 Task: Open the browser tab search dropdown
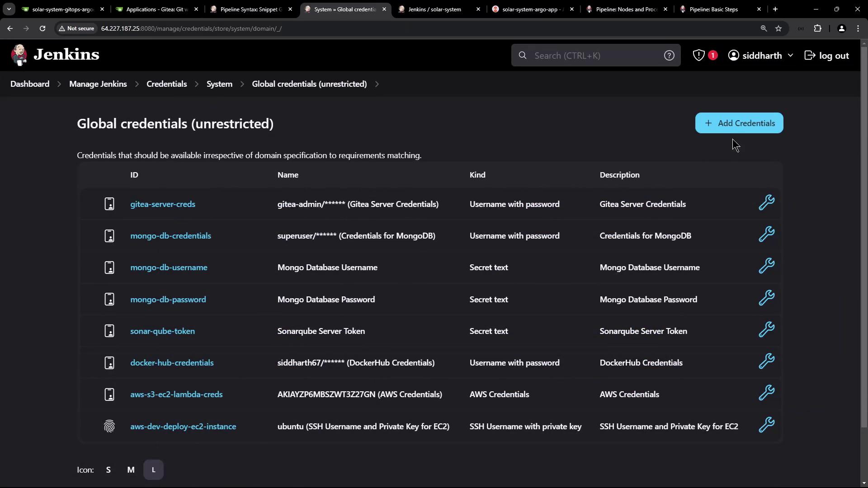click(x=9, y=9)
